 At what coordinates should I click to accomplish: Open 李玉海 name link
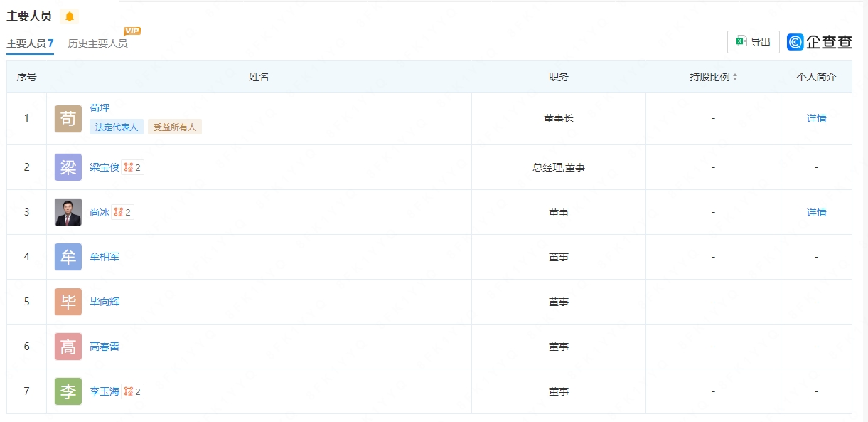105,391
